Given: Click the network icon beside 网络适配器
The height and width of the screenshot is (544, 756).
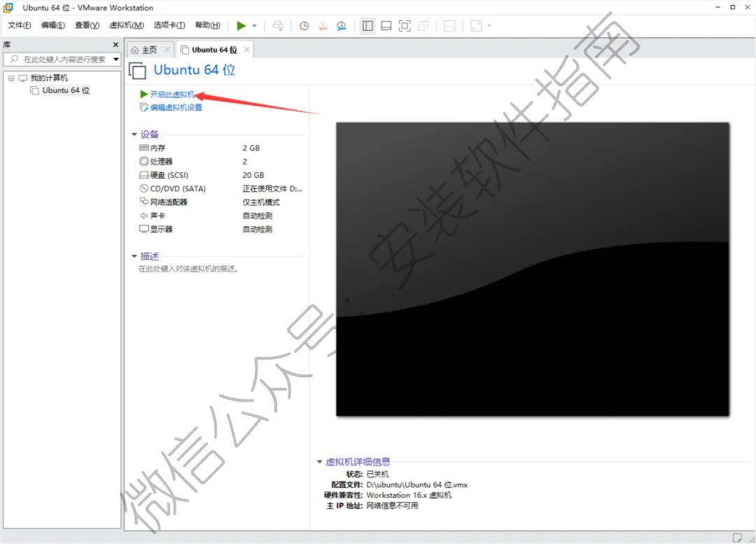Looking at the screenshot, I should [143, 202].
